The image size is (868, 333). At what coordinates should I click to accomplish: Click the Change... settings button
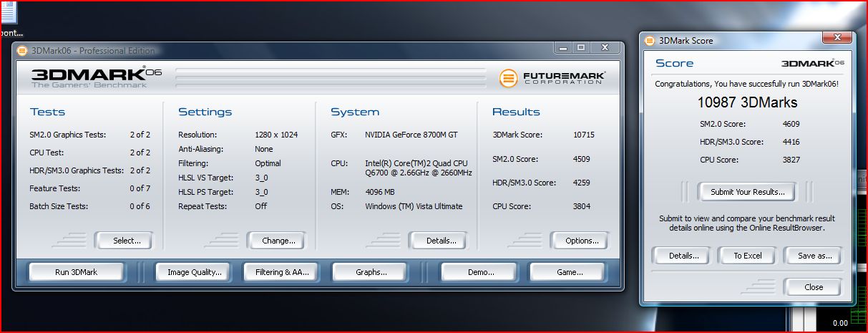pos(278,241)
